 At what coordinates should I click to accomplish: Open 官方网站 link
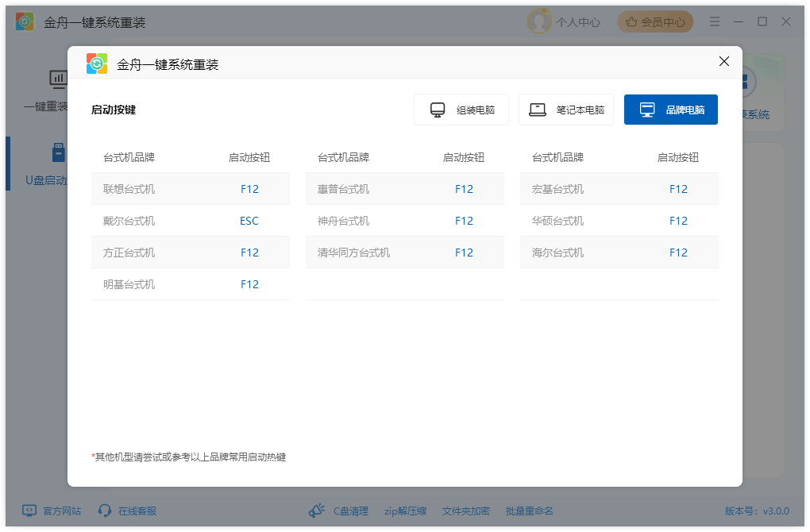[x=62, y=511]
